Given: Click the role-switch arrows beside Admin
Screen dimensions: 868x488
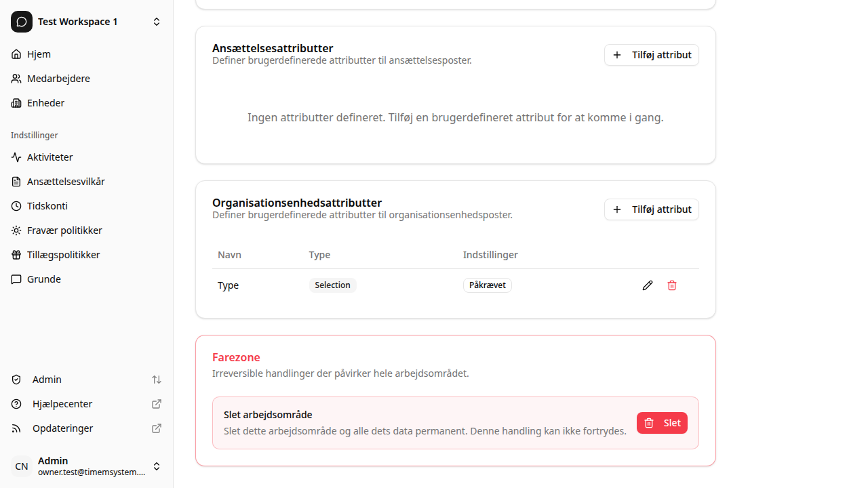Looking at the screenshot, I should pos(157,380).
